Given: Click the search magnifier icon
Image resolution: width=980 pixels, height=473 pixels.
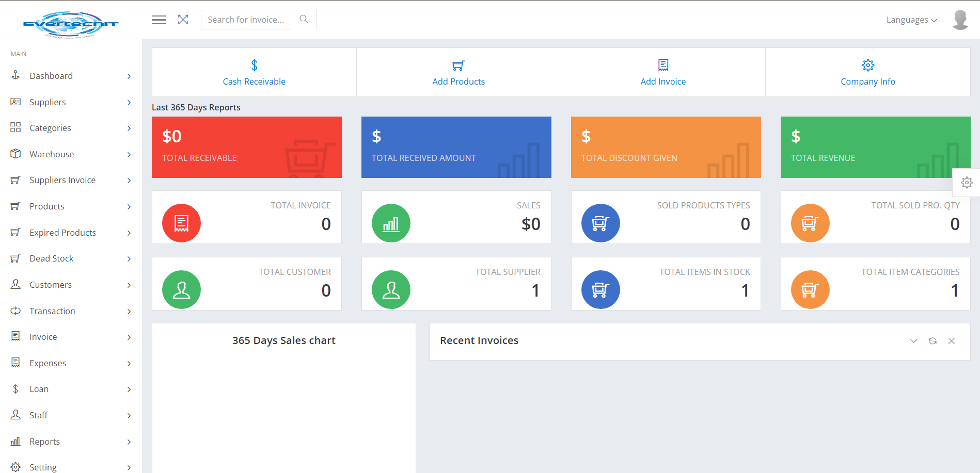Looking at the screenshot, I should pyautogui.click(x=304, y=19).
